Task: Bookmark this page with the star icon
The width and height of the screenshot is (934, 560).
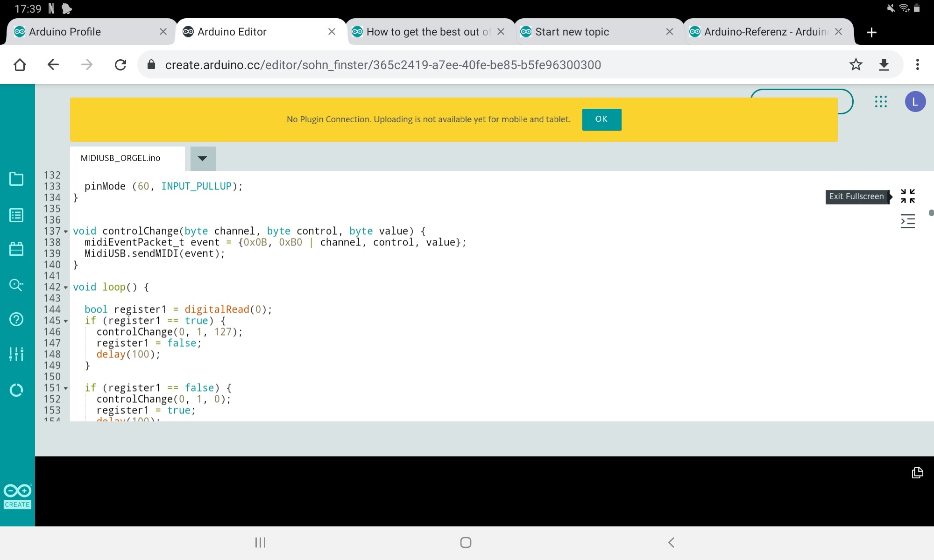Action: click(x=856, y=64)
